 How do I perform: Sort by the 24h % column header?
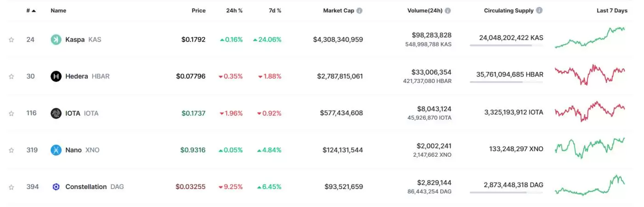234,11
